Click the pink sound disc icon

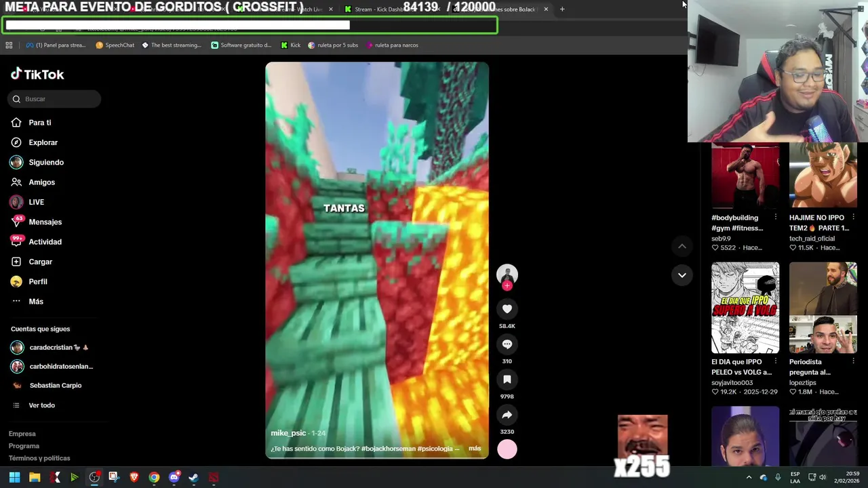point(507,449)
